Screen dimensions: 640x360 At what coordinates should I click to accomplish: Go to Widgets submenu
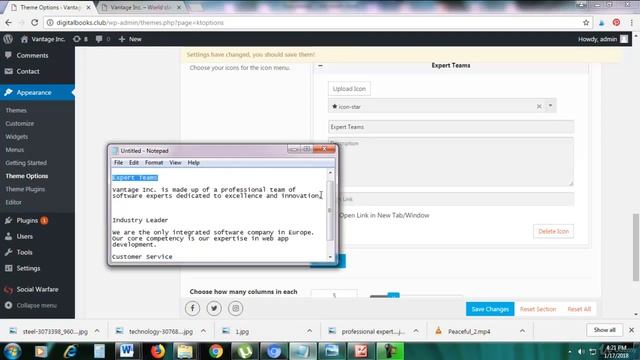pyautogui.click(x=17, y=137)
